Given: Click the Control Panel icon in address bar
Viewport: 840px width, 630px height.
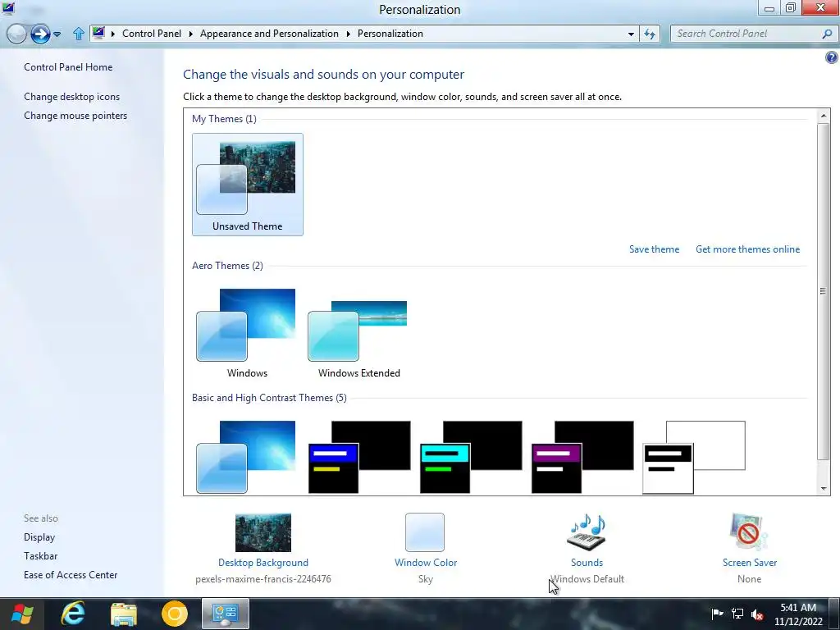Looking at the screenshot, I should (x=98, y=33).
